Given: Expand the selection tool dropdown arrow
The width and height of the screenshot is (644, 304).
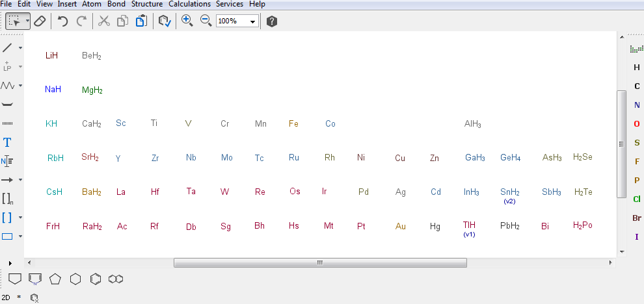Looking at the screenshot, I should point(27,21).
